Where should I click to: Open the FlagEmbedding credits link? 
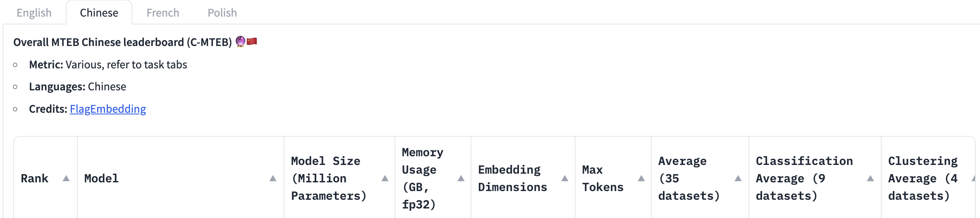click(x=108, y=109)
